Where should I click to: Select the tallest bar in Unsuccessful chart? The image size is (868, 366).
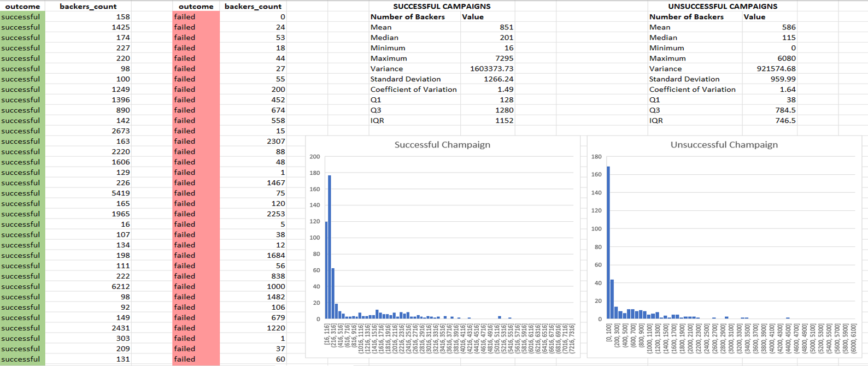pos(608,242)
